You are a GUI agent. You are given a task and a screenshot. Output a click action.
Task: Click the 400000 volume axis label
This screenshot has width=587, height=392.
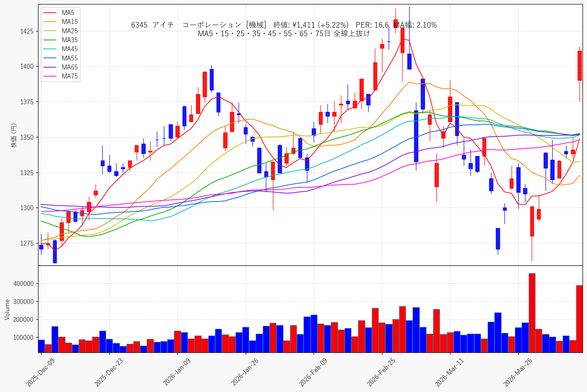click(x=24, y=284)
